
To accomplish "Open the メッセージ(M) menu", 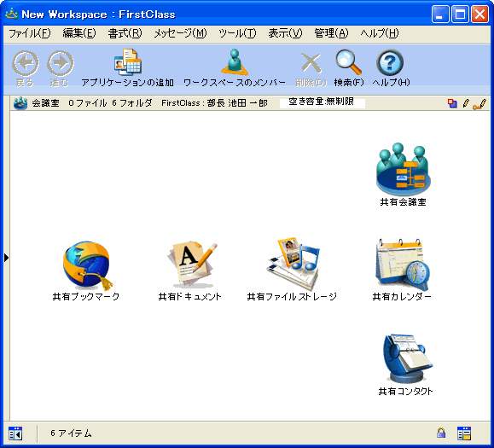I will tap(180, 33).
